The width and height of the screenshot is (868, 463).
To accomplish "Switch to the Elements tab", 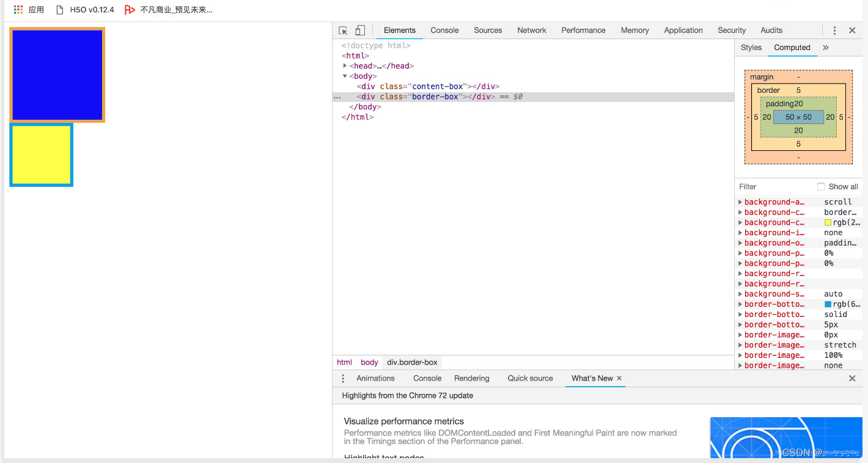I will 400,31.
